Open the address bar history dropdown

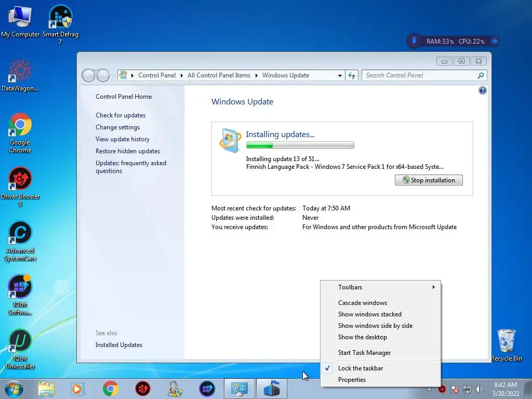pos(340,75)
